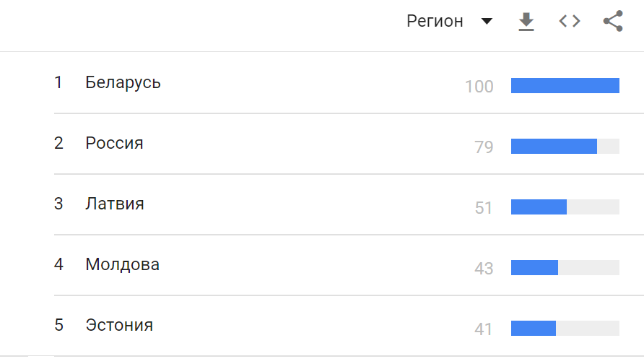
Task: Click the Россия interest bar
Action: [565, 147]
